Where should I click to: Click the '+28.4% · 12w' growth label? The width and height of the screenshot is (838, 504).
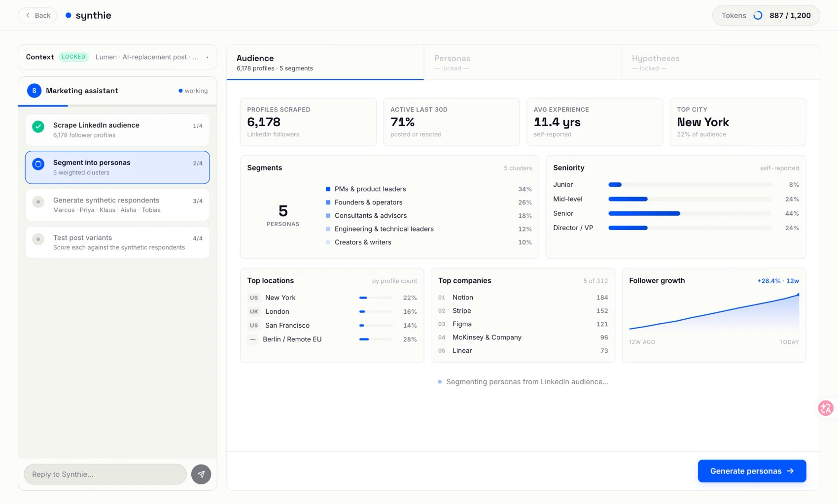tap(778, 281)
